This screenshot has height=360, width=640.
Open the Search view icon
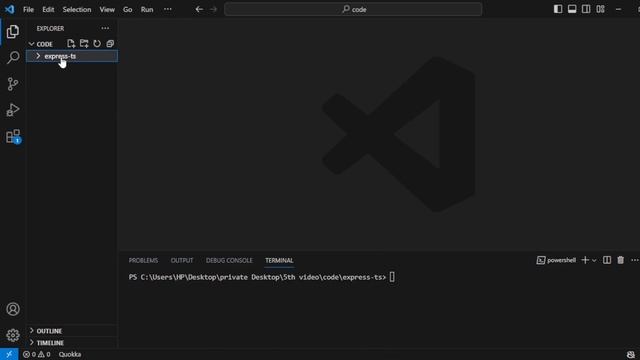[x=13, y=58]
